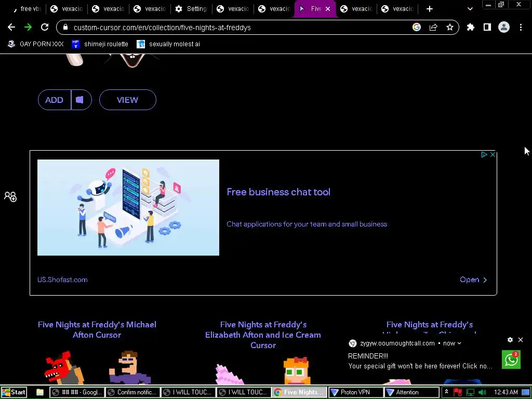Switch to last vexacio tab
The width and height of the screenshot is (532, 399).
(x=397, y=9)
